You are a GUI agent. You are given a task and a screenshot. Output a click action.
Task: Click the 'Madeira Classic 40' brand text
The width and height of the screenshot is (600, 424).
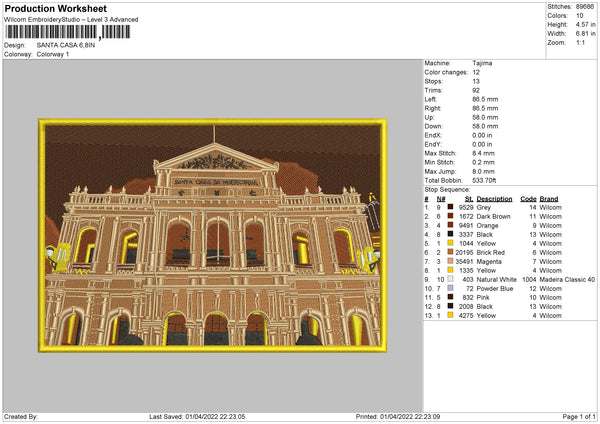[567, 279]
